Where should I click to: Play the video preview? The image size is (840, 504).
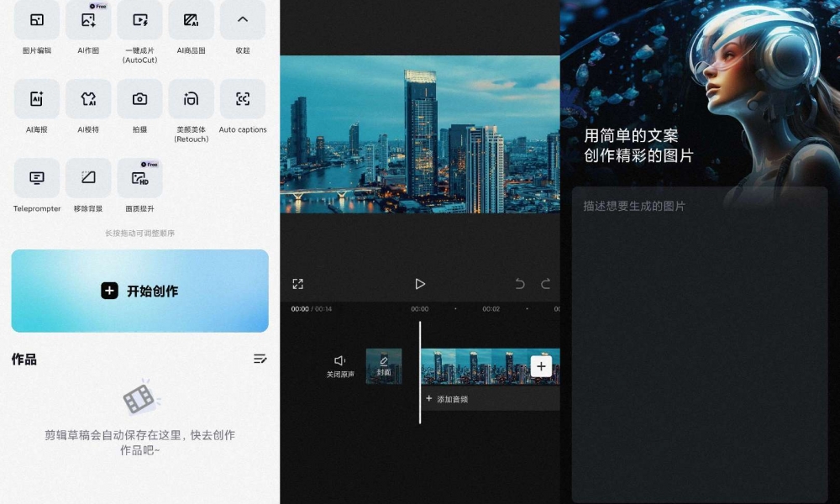point(420,284)
